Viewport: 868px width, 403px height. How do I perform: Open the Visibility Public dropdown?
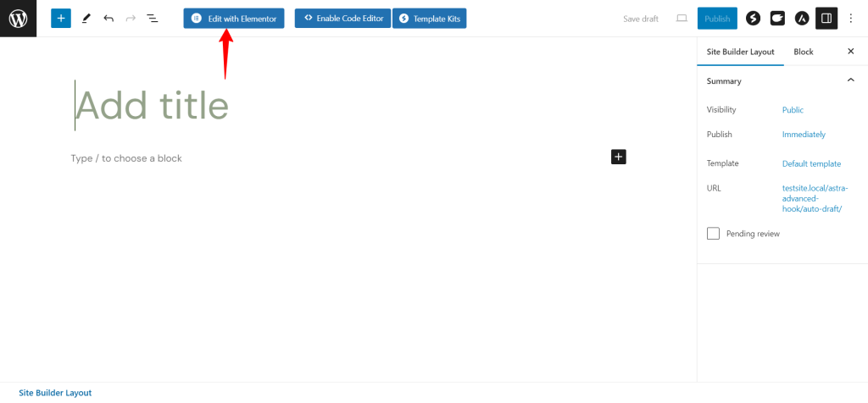tap(793, 110)
